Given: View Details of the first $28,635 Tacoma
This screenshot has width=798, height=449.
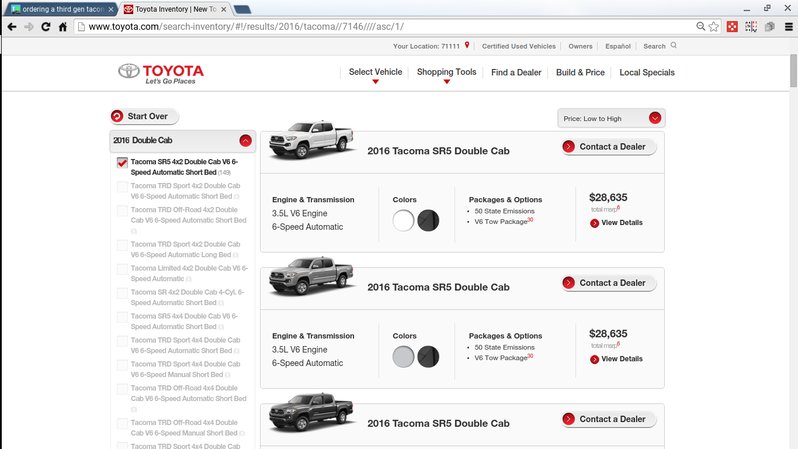Looking at the screenshot, I should coord(616,222).
